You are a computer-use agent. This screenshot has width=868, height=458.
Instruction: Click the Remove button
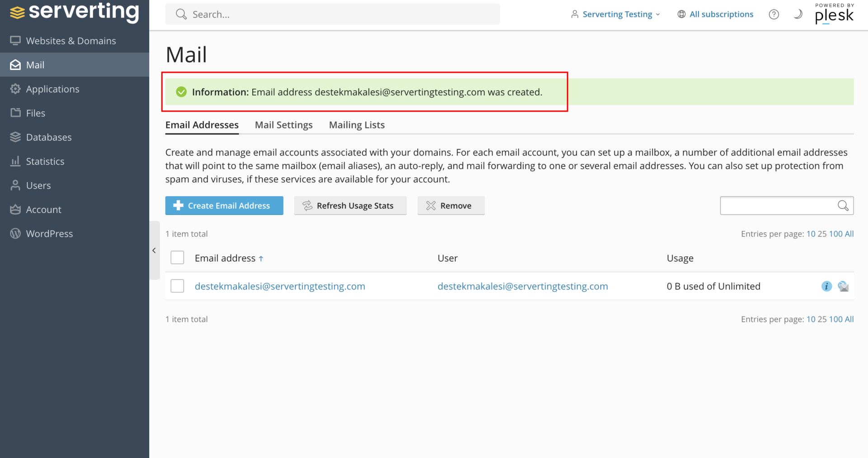451,206
